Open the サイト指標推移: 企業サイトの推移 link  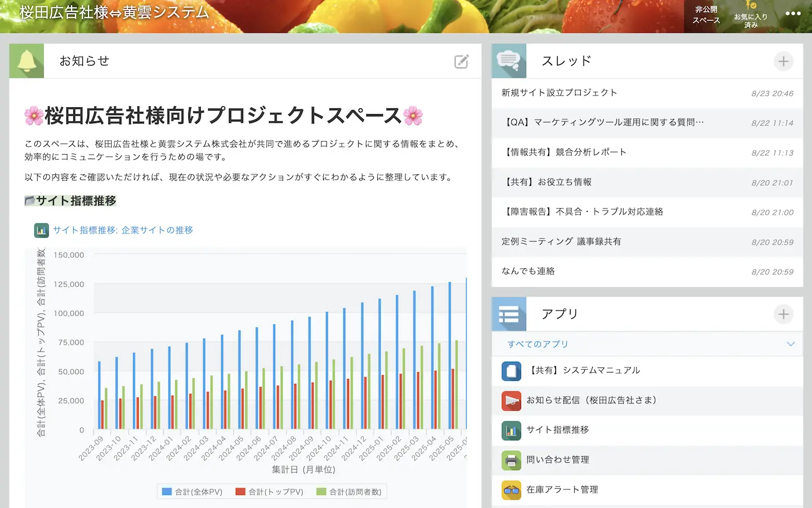(x=123, y=230)
